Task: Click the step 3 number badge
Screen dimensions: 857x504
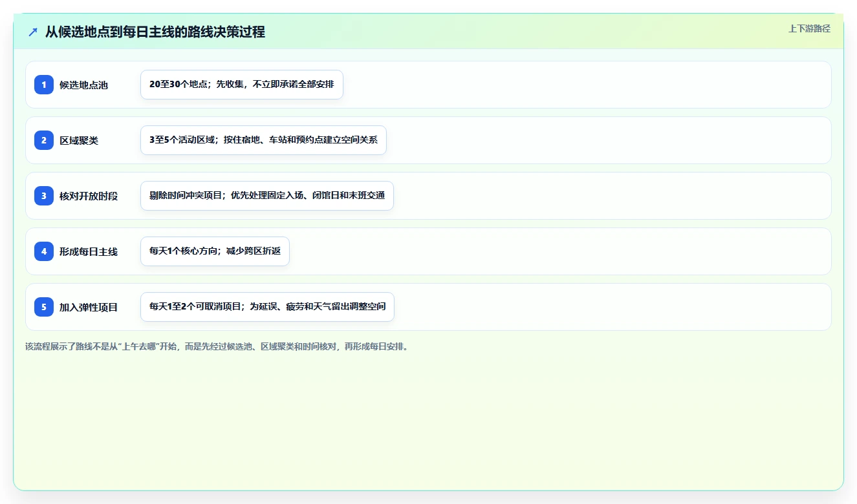Action: click(x=44, y=196)
